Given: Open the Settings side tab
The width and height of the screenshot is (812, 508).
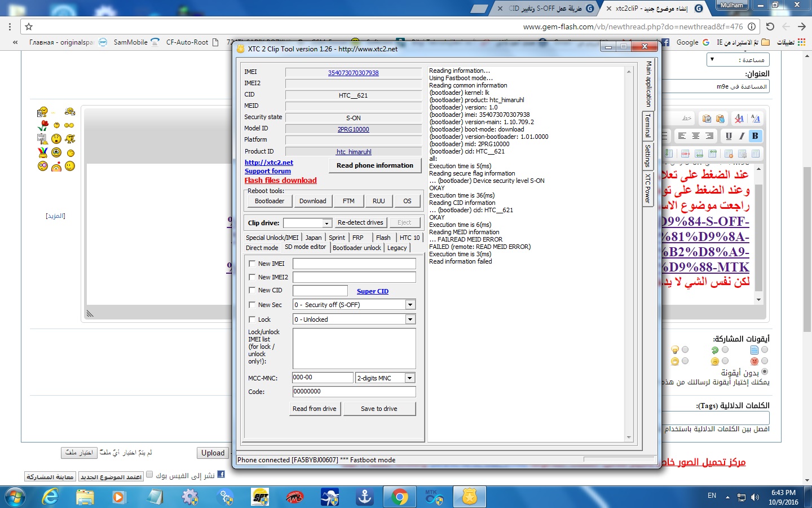Looking at the screenshot, I should tap(648, 156).
